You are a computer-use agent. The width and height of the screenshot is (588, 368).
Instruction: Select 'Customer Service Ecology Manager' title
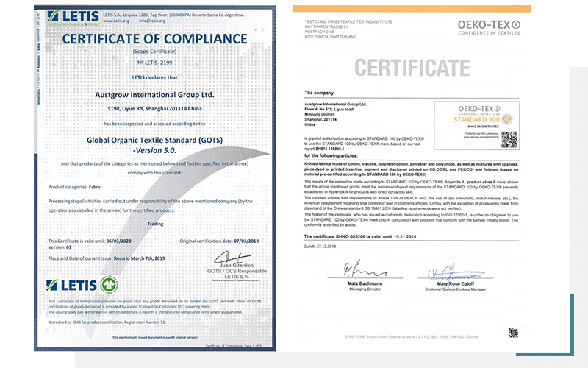(x=455, y=289)
